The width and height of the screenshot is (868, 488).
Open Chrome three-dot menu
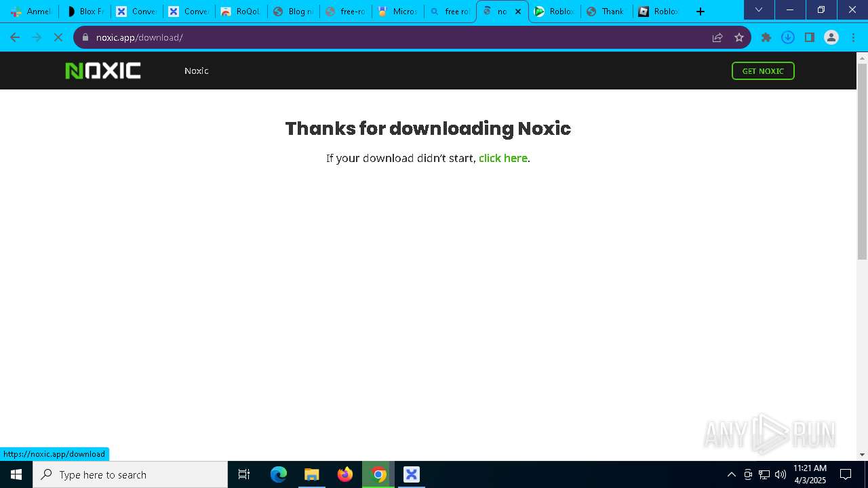point(853,37)
